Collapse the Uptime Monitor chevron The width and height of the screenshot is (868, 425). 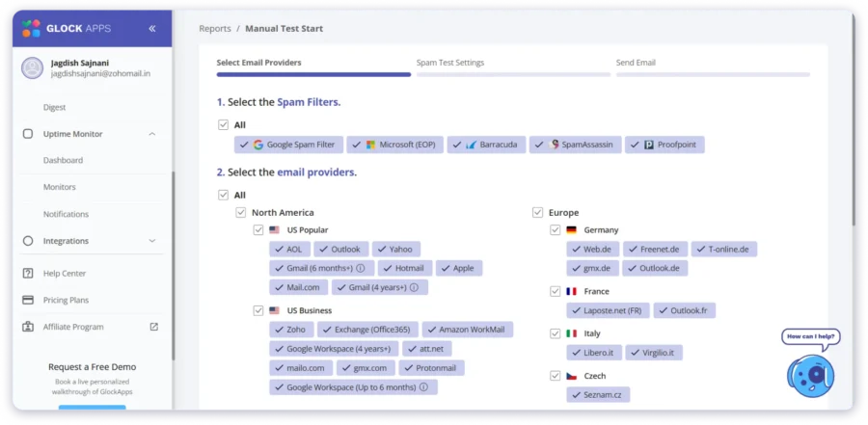click(152, 134)
